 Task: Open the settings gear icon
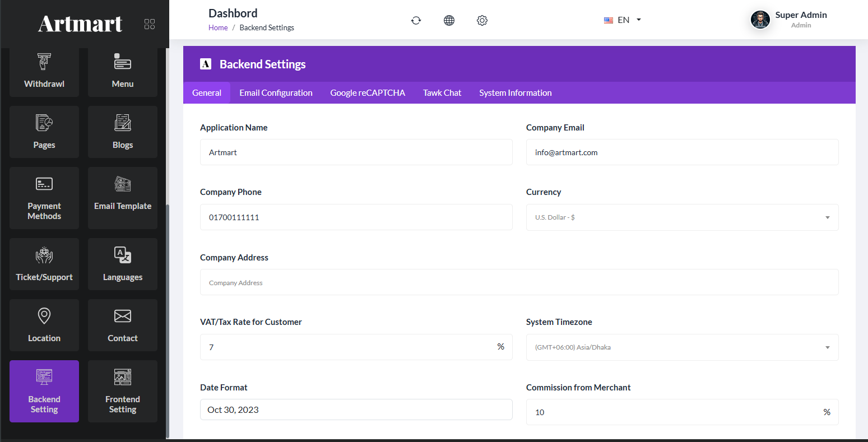pyautogui.click(x=482, y=21)
